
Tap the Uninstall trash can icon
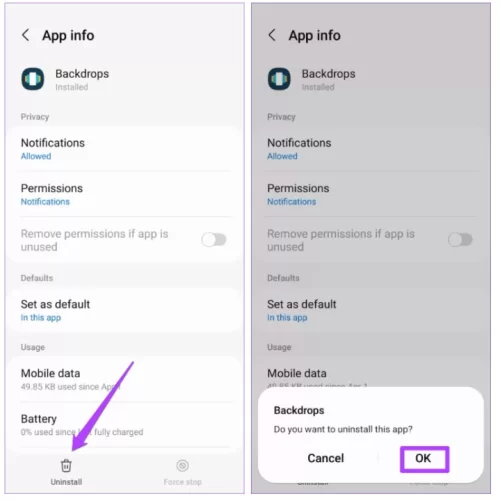(x=66, y=465)
